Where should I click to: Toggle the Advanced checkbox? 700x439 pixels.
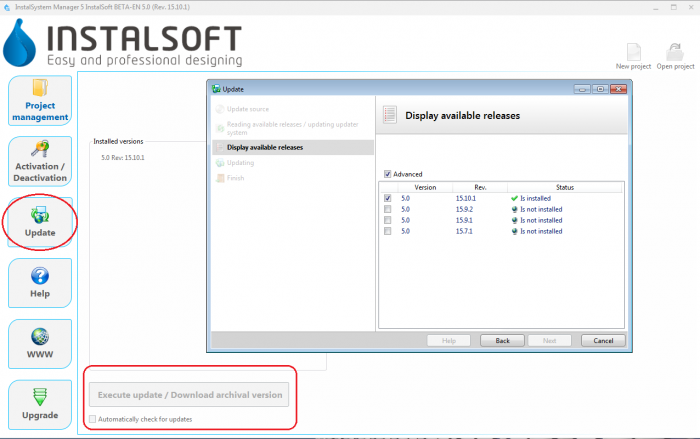pos(388,174)
